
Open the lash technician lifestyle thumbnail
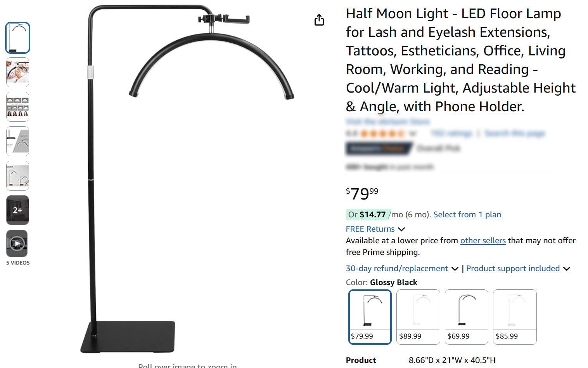(17, 72)
